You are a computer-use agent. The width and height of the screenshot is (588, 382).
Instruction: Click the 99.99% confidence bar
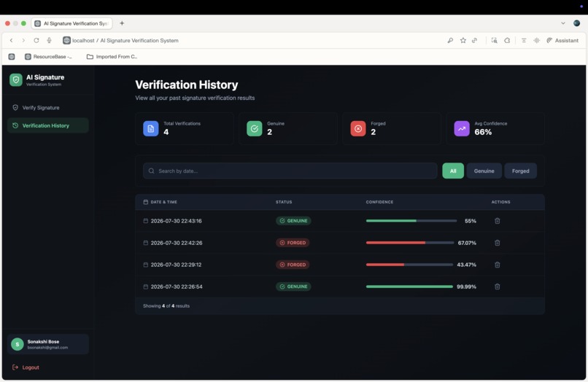tap(409, 286)
